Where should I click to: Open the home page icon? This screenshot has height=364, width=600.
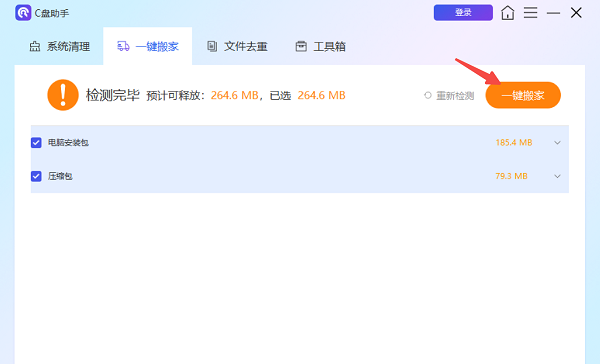(507, 13)
